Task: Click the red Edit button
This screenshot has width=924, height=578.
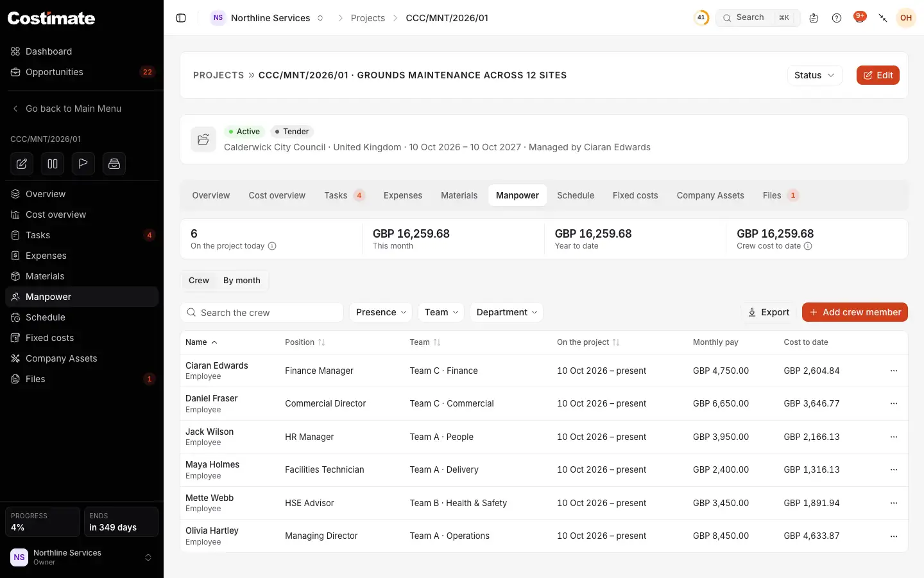Action: coord(878,75)
